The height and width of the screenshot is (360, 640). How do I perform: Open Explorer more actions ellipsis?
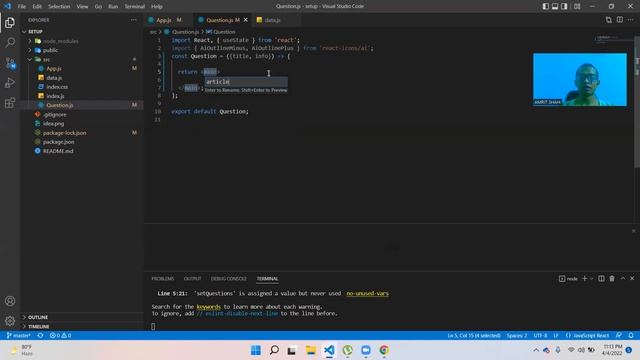pyautogui.click(x=133, y=20)
